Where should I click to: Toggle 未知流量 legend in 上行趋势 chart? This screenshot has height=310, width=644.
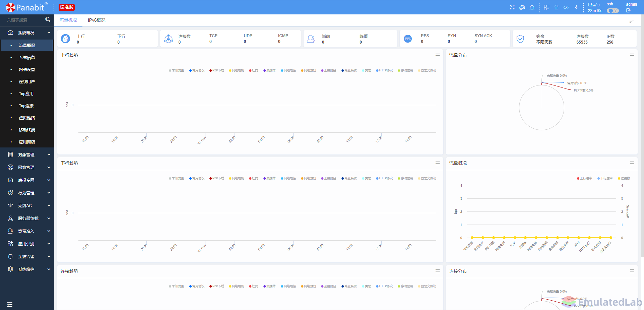click(177, 70)
